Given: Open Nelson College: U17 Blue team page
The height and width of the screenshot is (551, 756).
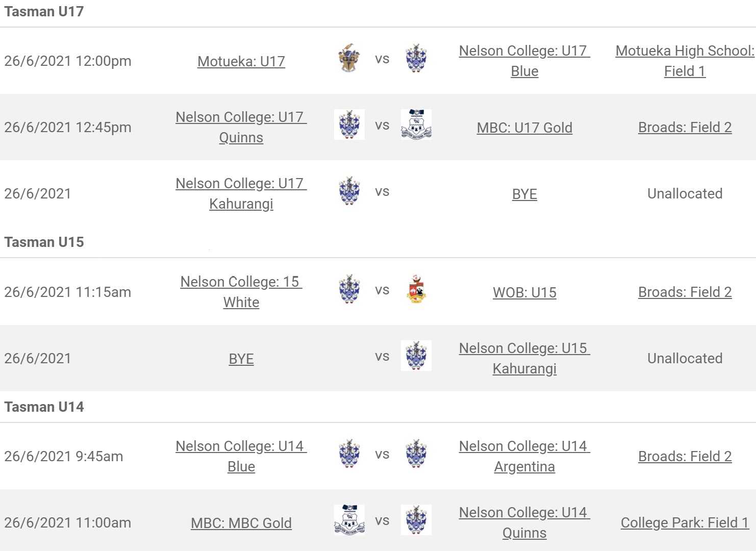Looking at the screenshot, I should (524, 61).
